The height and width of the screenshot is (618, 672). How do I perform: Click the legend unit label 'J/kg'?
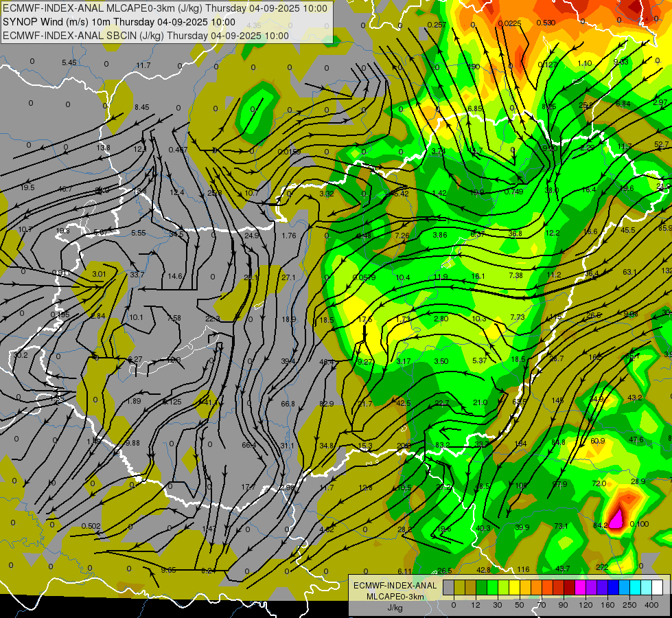(x=395, y=608)
